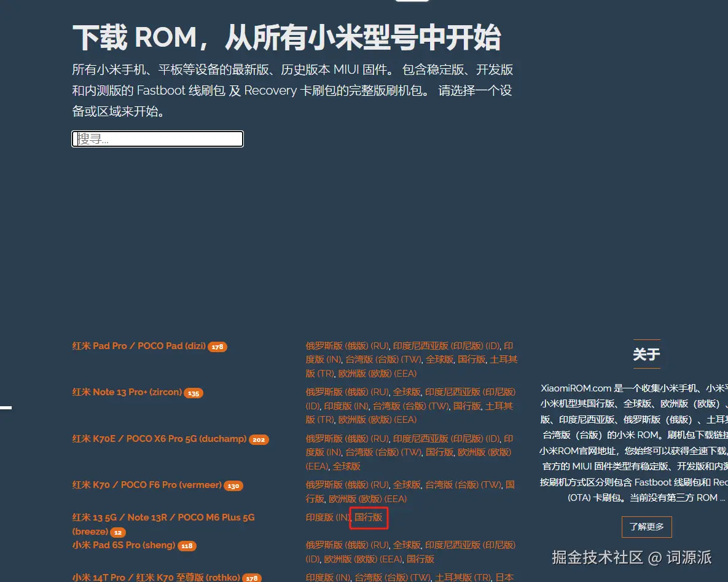Select 印度尼西亚版 (ID) for 红米 K70E (duchamp)
The image size is (728, 582).
[446, 439]
